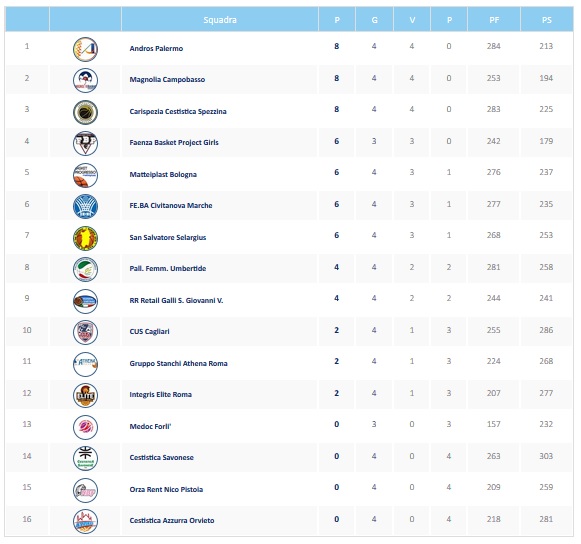
Task: Open RR Retail Galli S. Giovanni V. link
Action: 176,301
